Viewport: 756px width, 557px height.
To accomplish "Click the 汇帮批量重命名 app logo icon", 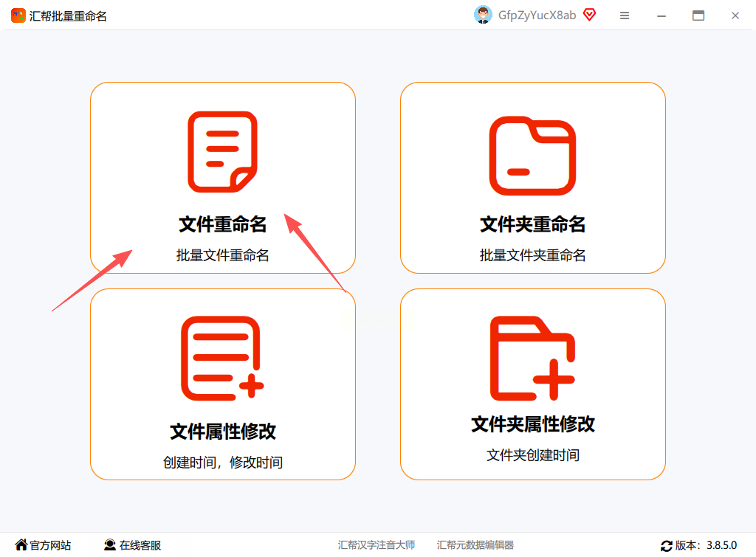I will (18, 15).
